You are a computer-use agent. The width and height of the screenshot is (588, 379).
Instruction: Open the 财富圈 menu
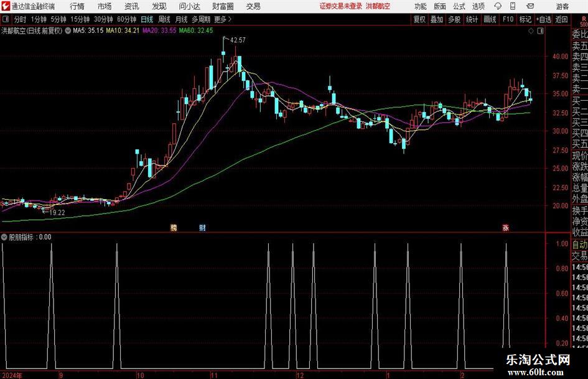(223, 6)
